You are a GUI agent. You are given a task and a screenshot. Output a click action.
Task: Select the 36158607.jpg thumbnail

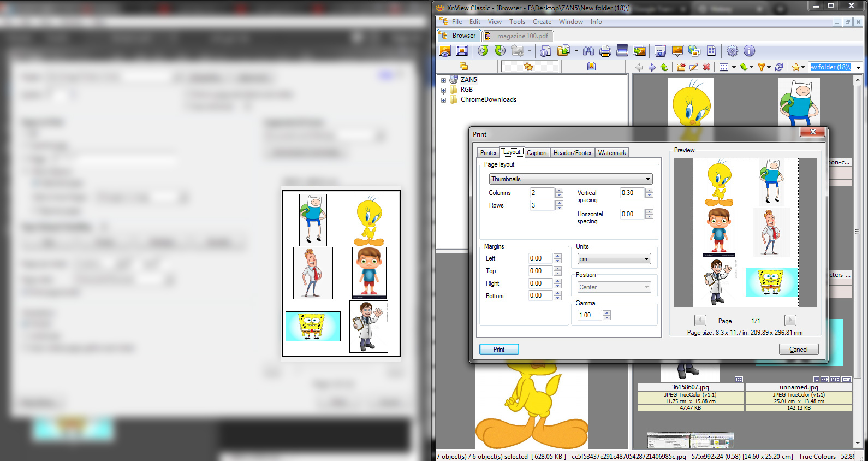coord(690,387)
